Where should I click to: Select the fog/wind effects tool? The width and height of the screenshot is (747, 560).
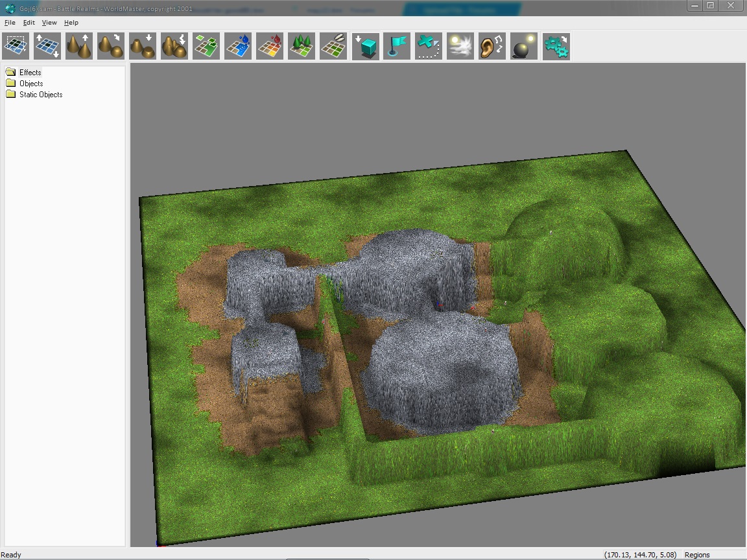point(460,46)
